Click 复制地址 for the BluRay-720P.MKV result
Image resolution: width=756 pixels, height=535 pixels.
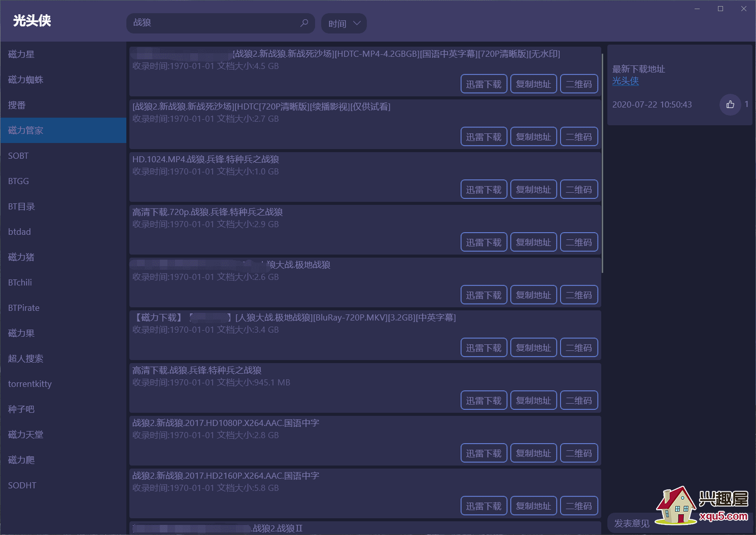[x=533, y=348]
